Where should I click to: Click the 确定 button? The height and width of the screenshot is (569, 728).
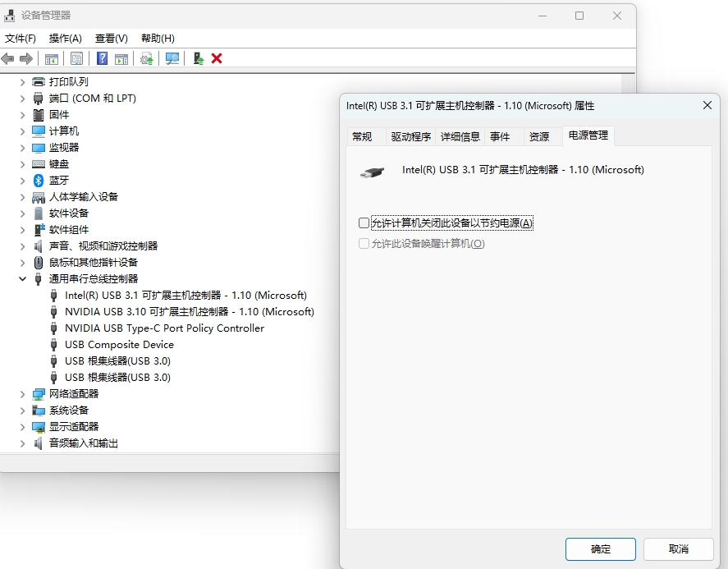600,549
